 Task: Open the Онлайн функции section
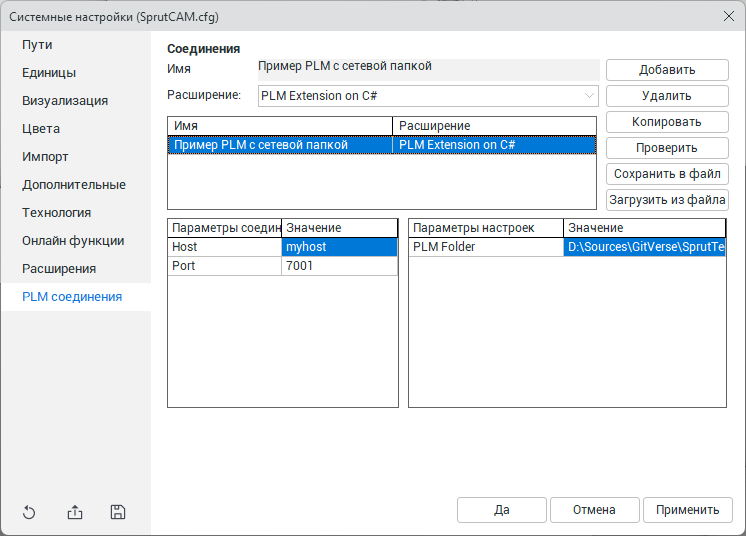[x=73, y=241]
